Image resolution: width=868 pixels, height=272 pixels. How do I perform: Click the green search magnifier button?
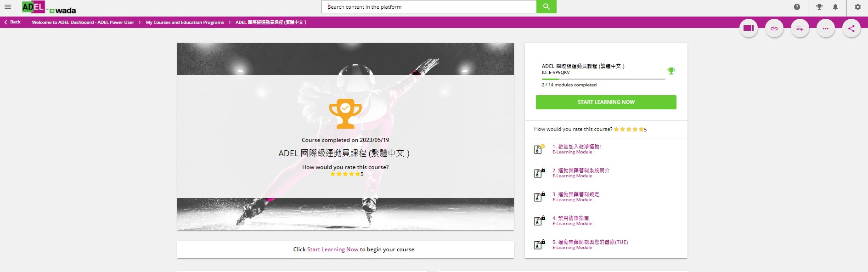tap(546, 7)
